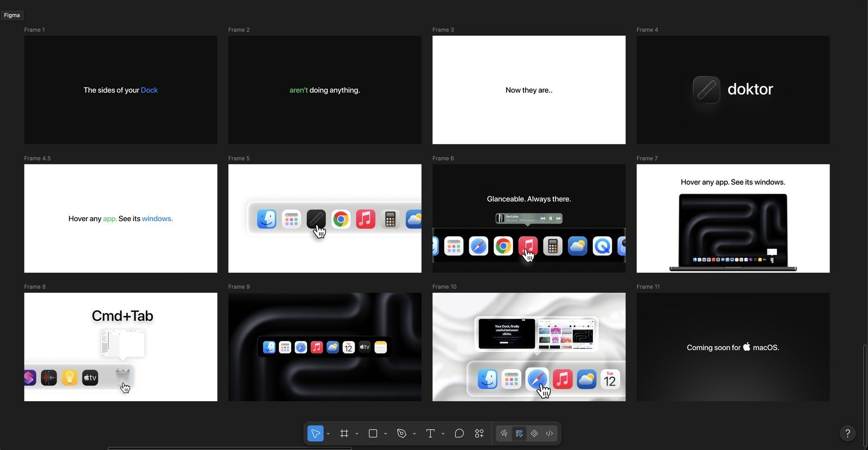Image resolution: width=868 pixels, height=450 pixels.
Task: Click the Calendar icon in Frame 10
Action: [610, 379]
